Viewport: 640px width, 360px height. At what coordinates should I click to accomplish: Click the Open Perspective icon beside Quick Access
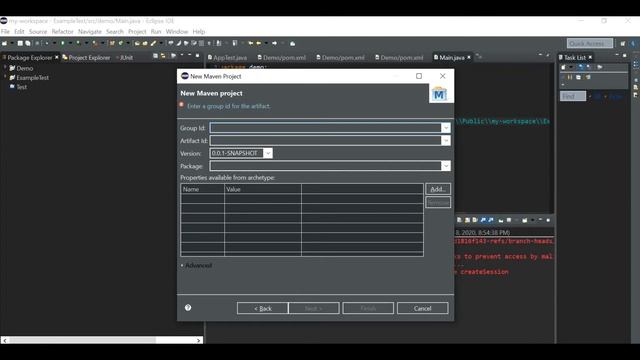click(x=622, y=43)
